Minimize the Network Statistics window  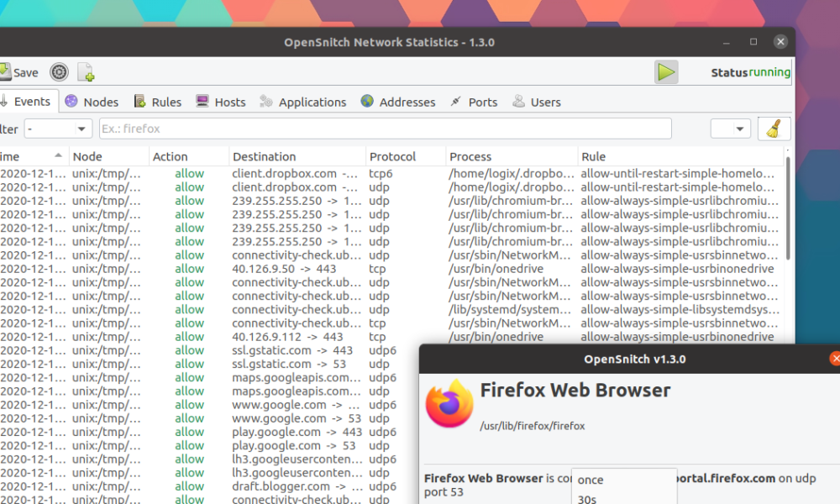727,42
